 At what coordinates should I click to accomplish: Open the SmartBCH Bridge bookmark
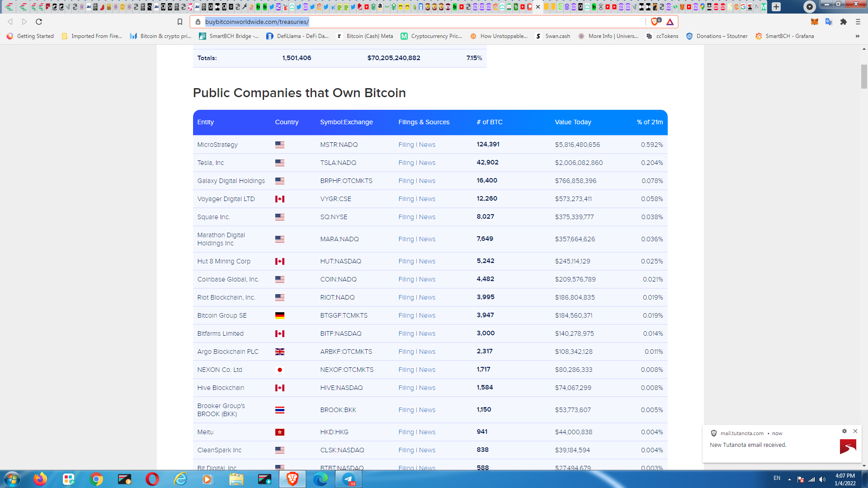coord(229,36)
